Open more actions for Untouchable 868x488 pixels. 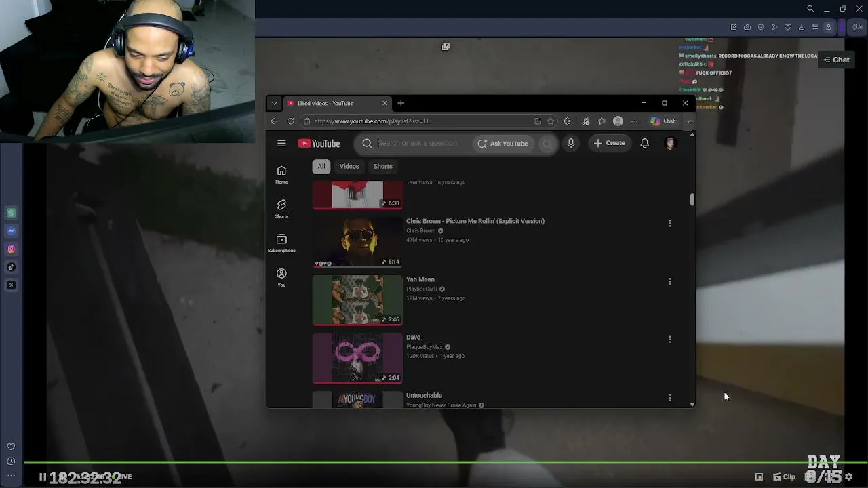(x=670, y=397)
